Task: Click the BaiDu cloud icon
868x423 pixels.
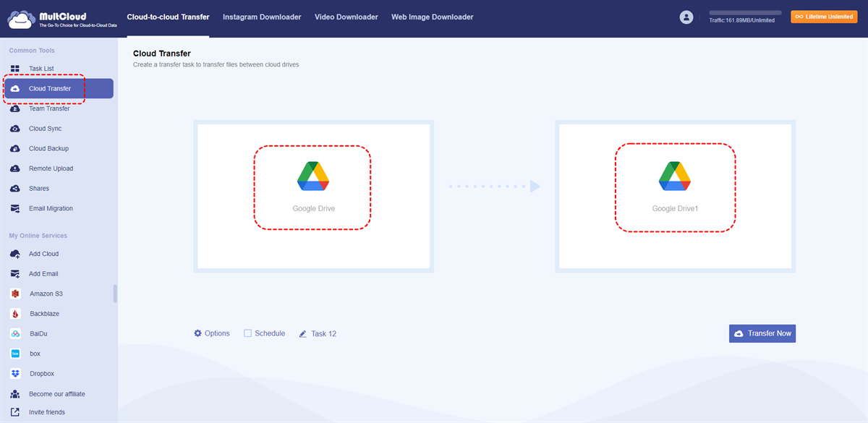Action: point(15,333)
